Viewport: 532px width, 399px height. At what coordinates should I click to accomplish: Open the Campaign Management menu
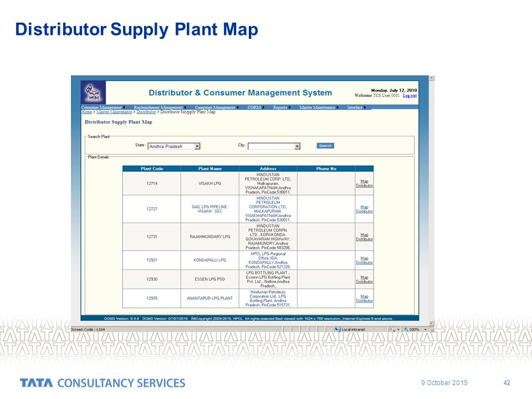click(217, 108)
